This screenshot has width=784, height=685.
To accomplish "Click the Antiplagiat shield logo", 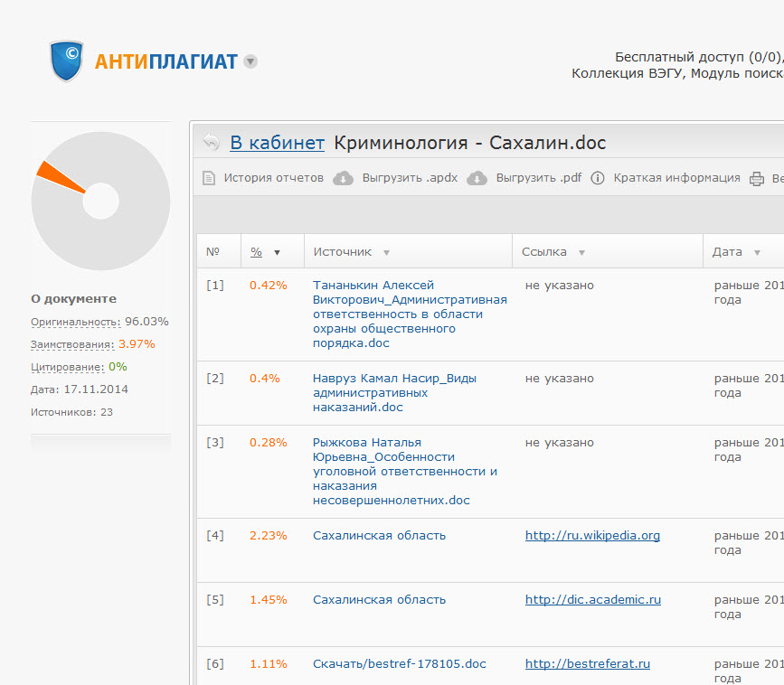I will 67,61.
